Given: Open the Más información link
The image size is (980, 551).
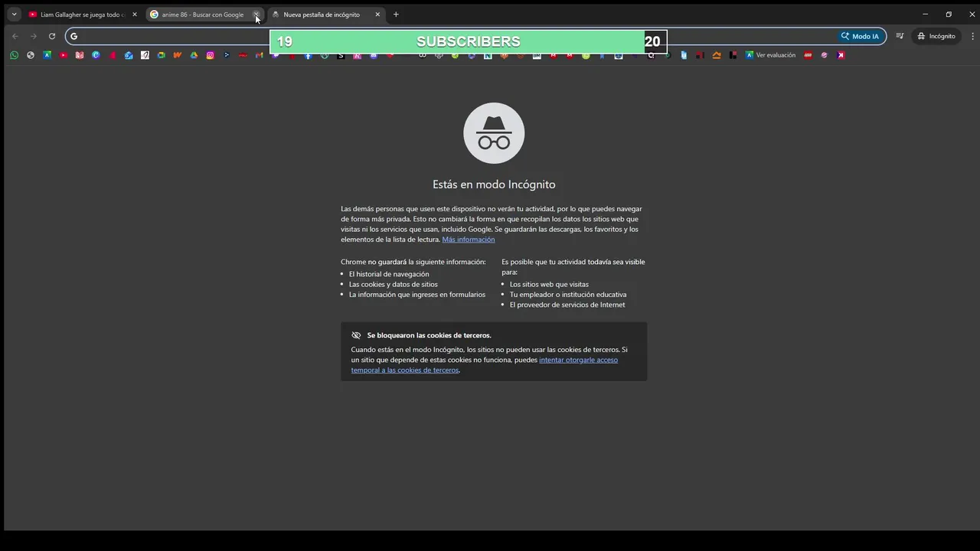Looking at the screenshot, I should (469, 240).
